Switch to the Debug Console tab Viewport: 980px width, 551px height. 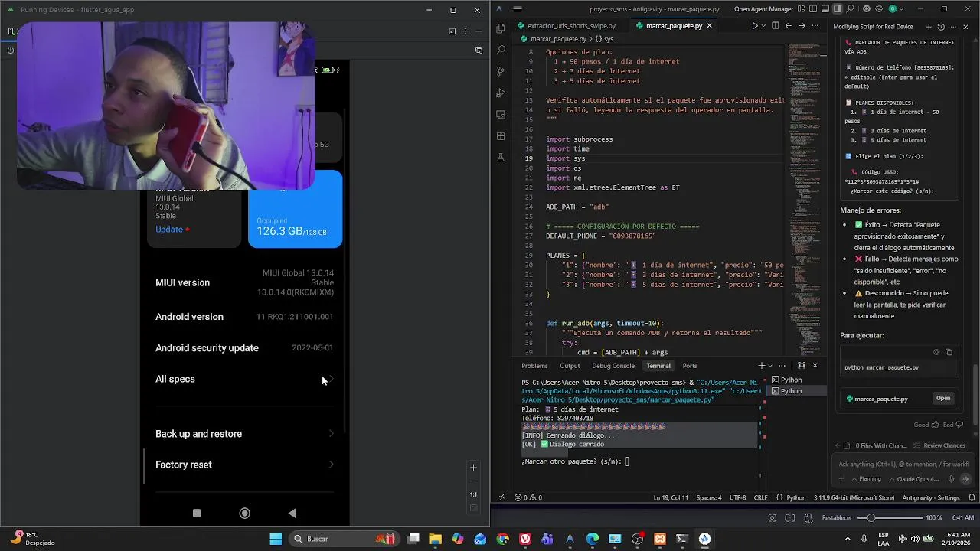[613, 366]
